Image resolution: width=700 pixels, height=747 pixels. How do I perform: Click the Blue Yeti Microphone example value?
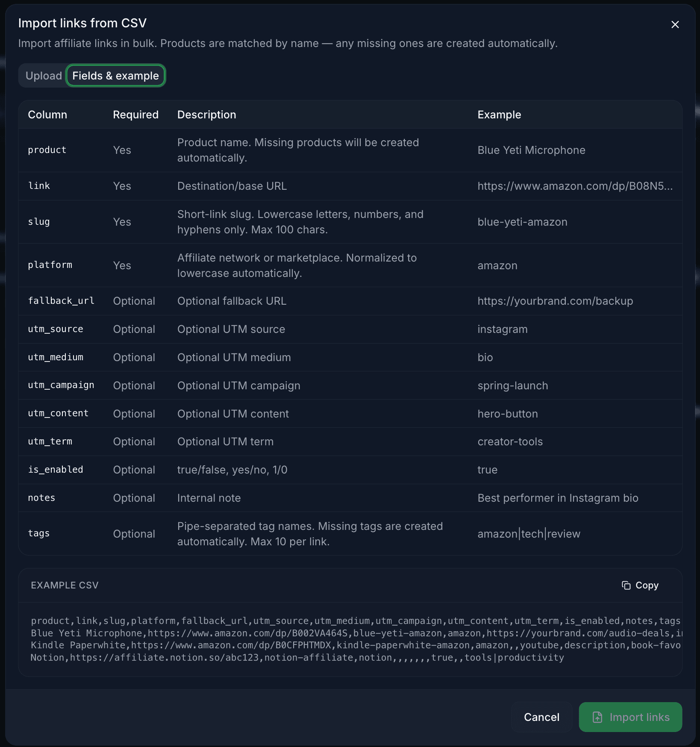[x=531, y=150]
